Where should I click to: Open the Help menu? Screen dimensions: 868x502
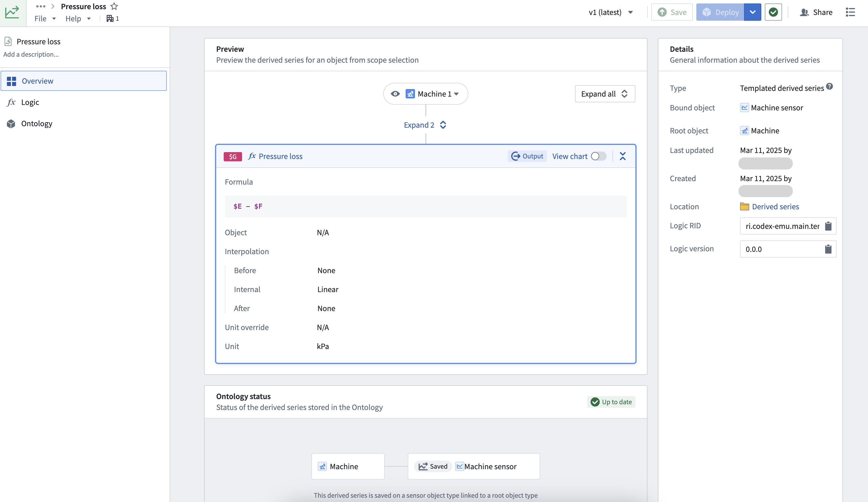point(78,18)
